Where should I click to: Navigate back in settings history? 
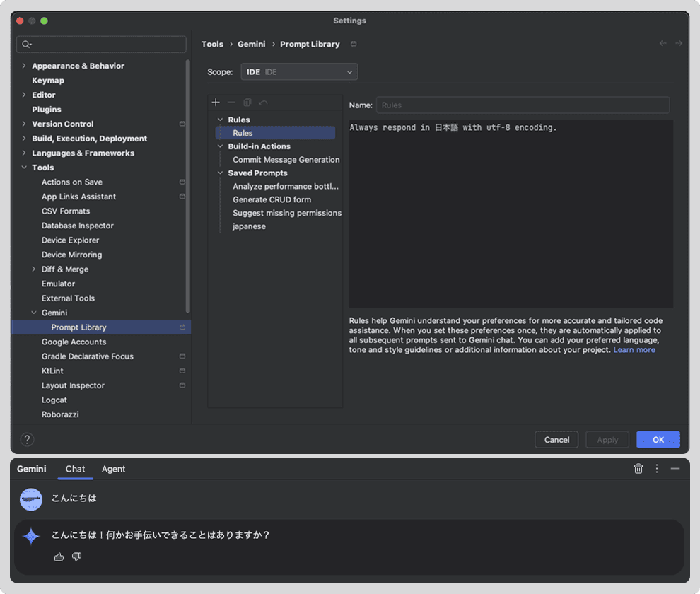click(x=663, y=43)
